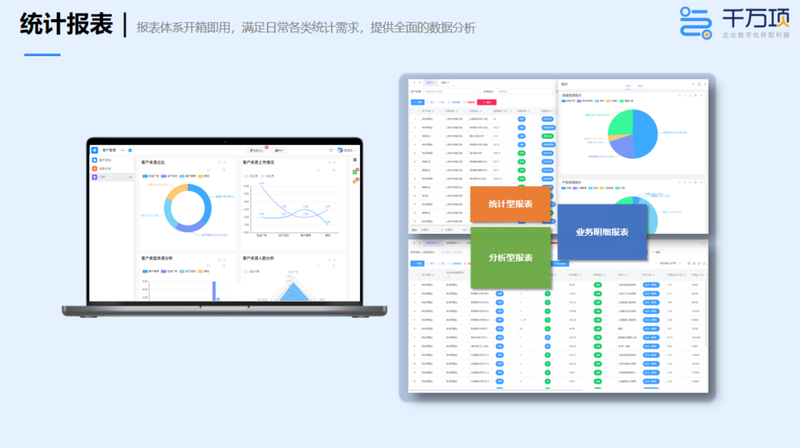800x448 pixels.
Task: Open the user name dropdown in laptop header
Action: coord(348,150)
